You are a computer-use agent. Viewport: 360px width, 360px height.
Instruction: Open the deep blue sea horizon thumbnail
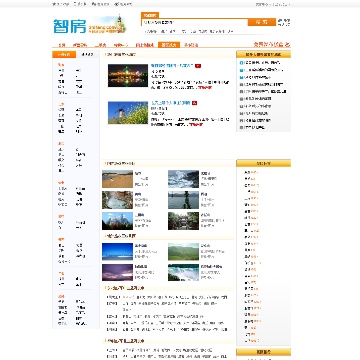(x=117, y=252)
